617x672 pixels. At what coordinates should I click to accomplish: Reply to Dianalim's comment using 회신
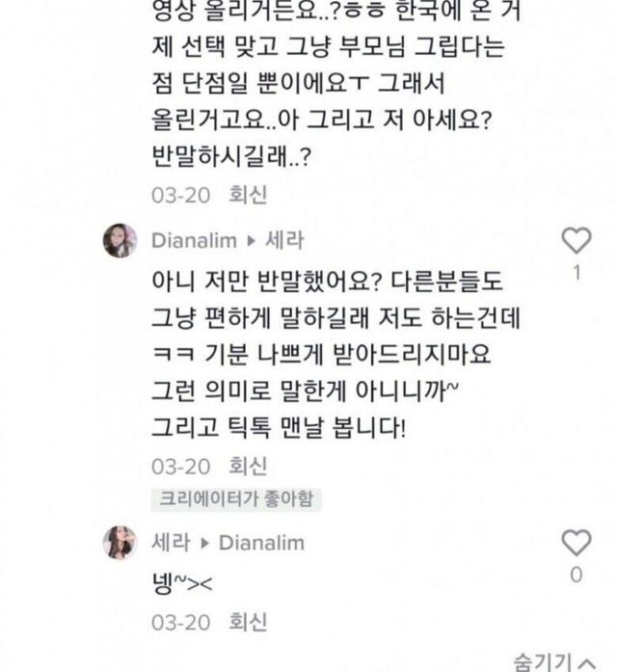(248, 467)
